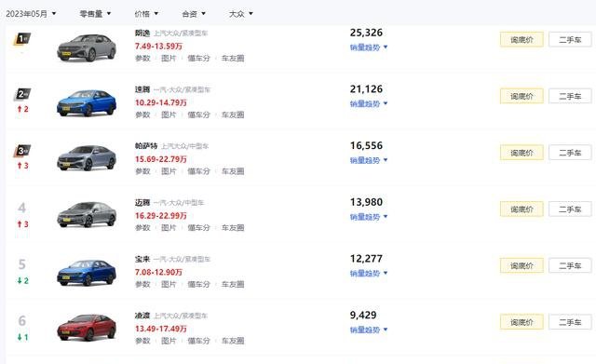Open 图片 link under 迈腾
This screenshot has height=364, width=596.
point(169,227)
